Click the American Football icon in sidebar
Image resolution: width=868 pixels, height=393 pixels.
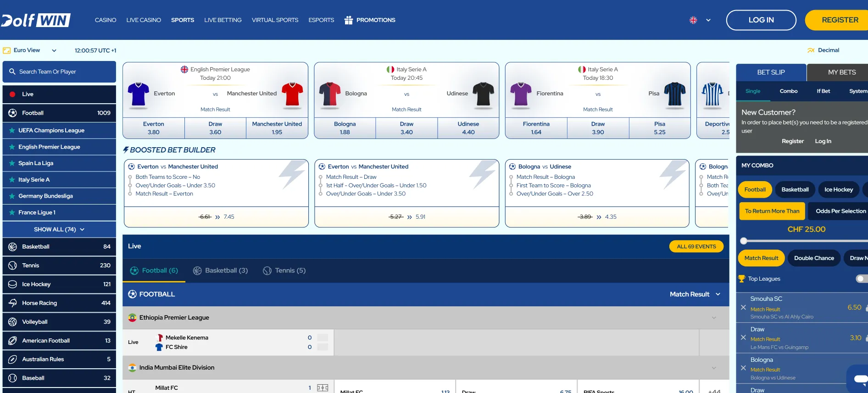pos(12,341)
